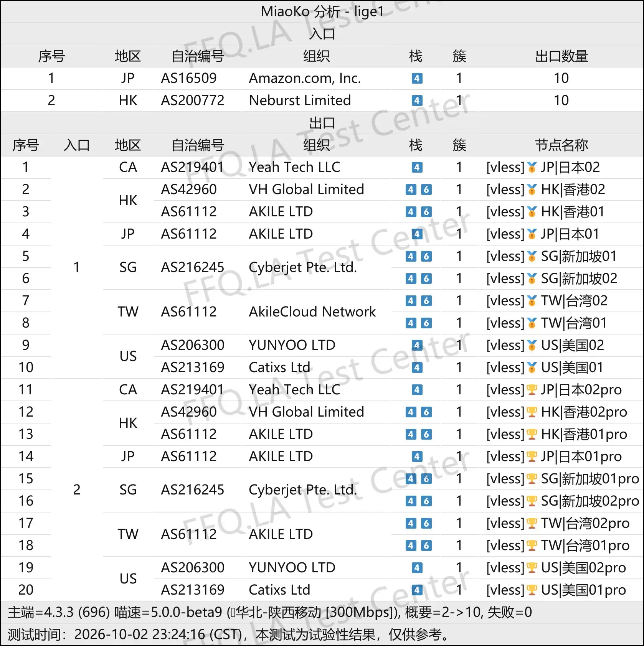Click the IPv4 badge in the US|美国01pro row
Image resolution: width=644 pixels, height=646 pixels.
coord(417,590)
